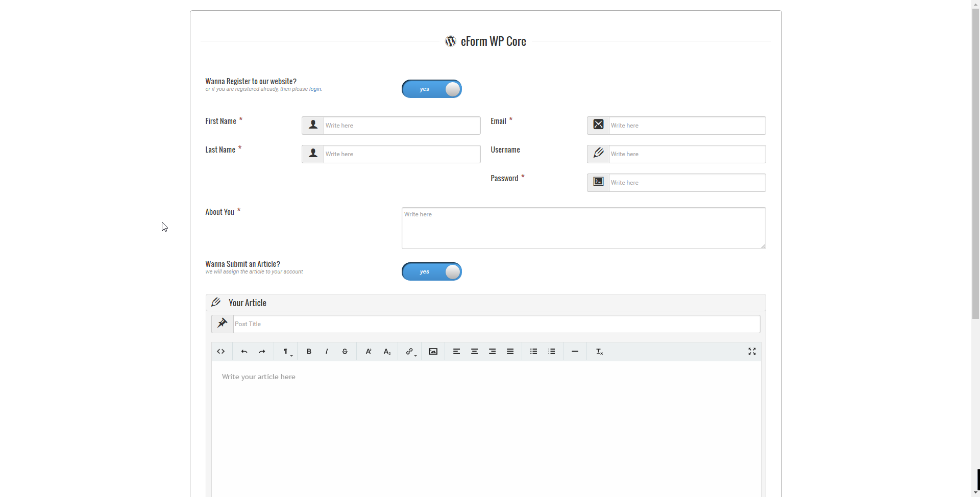Click the undo arrow in editor toolbar
The height and width of the screenshot is (497, 980).
tap(244, 352)
